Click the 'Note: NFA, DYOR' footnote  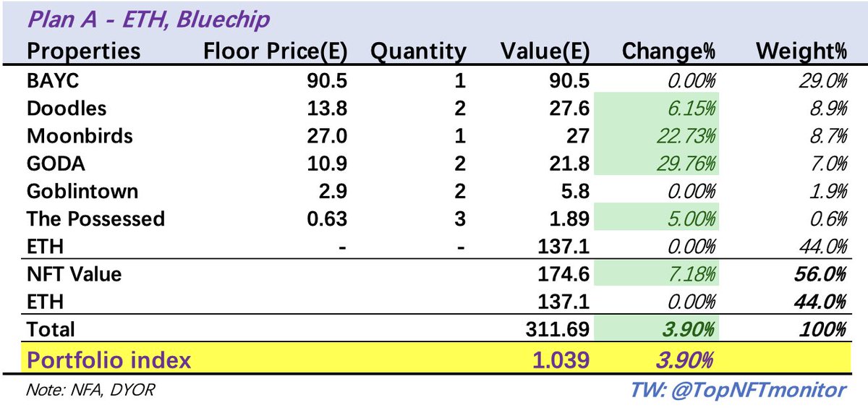(90, 391)
